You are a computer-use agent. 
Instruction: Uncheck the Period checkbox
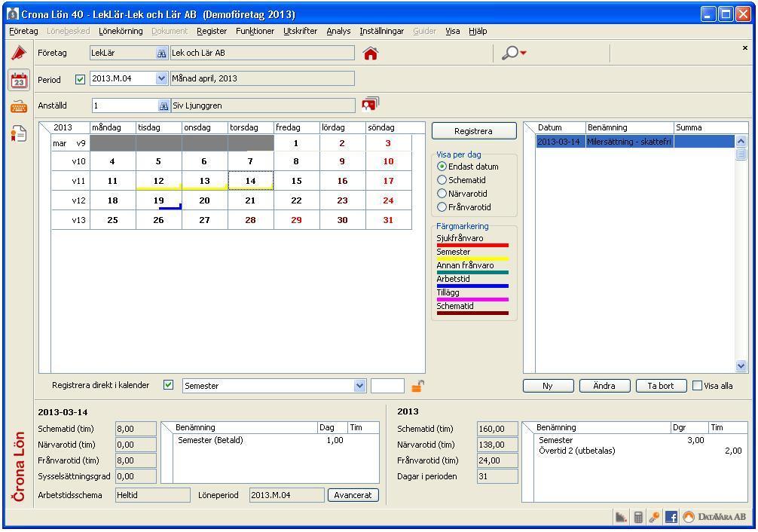click(x=81, y=79)
